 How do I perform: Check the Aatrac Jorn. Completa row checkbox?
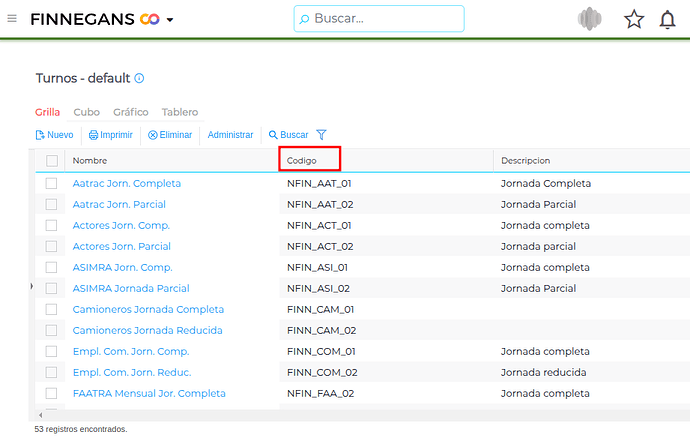click(51, 183)
